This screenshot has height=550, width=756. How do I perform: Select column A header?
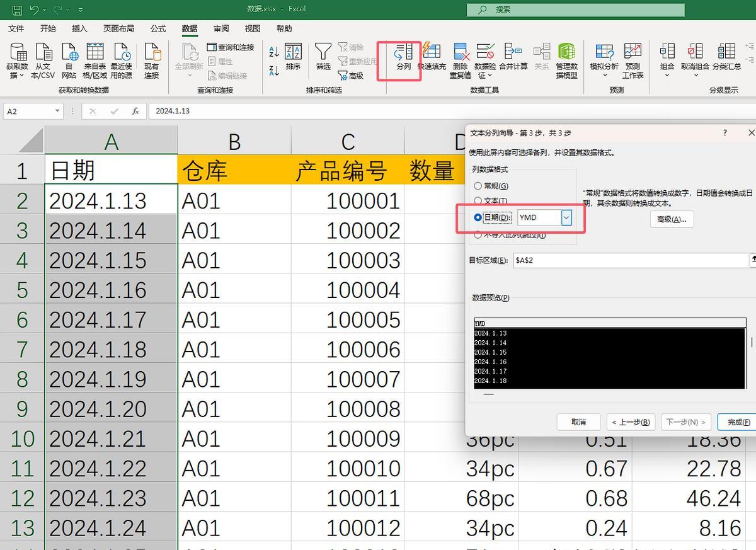[111, 141]
